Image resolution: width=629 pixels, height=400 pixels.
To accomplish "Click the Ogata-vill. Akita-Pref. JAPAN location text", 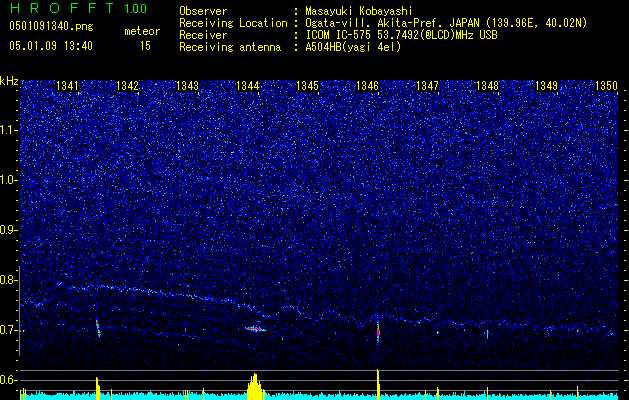I will tap(446, 23).
